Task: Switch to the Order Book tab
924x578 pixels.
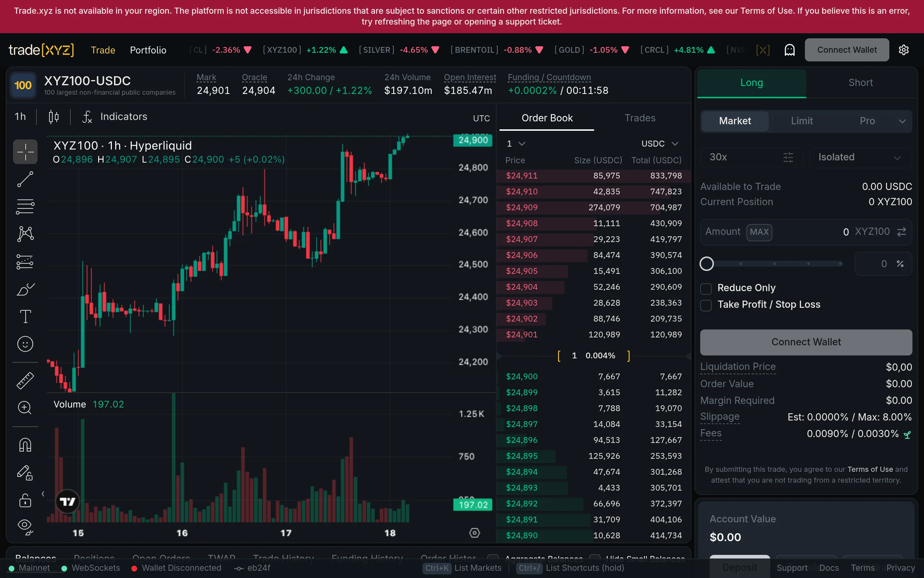Action: [547, 118]
